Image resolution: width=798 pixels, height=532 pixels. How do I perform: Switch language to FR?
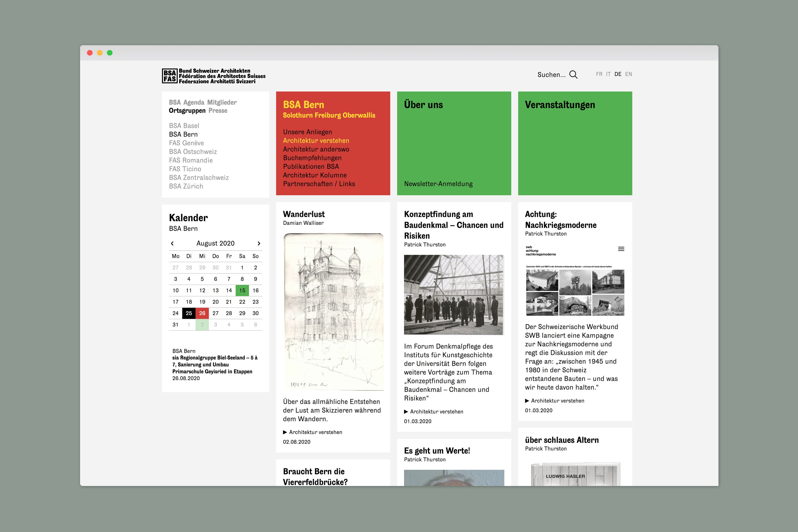(x=599, y=74)
